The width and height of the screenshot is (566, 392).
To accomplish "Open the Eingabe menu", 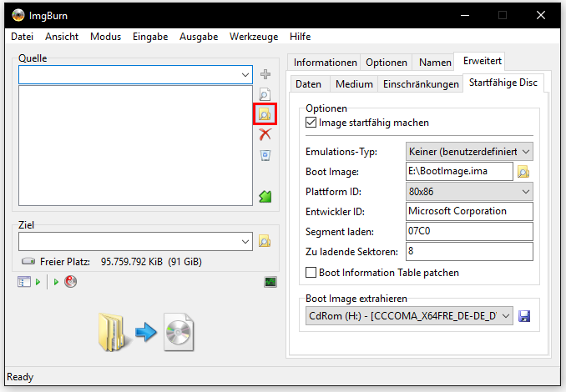I will pyautogui.click(x=150, y=37).
